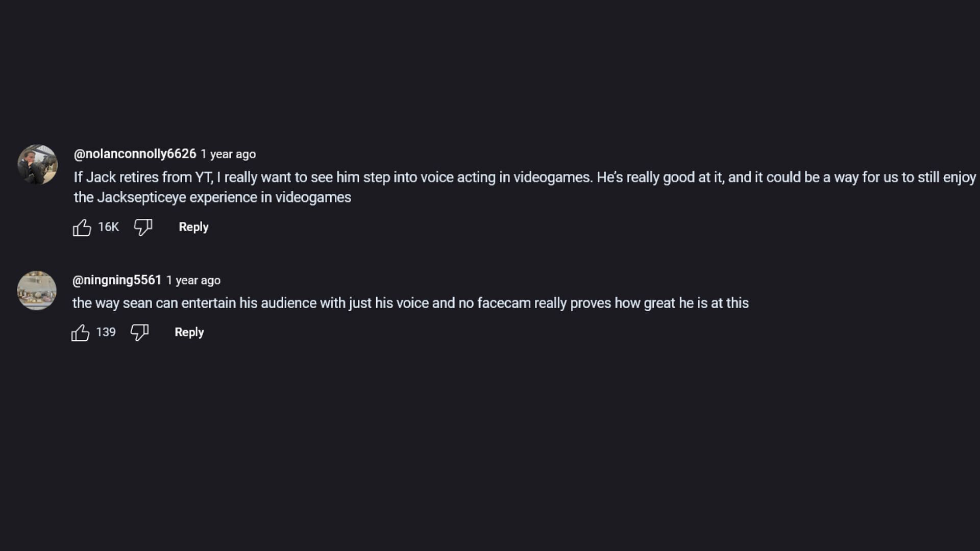This screenshot has width=980, height=551.
Task: Click the timestamp beside @nolanconnolly6626
Action: pos(228,154)
